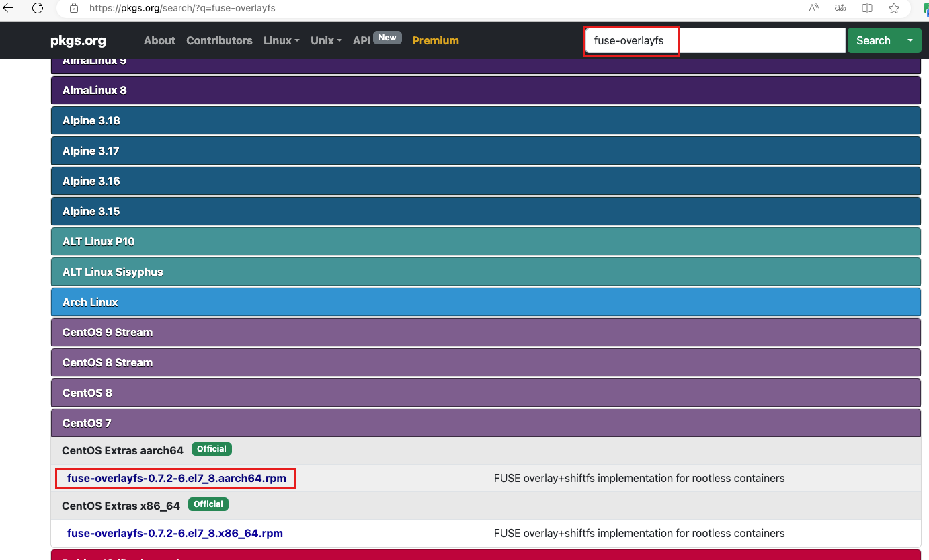The image size is (929, 560).
Task: Click the site padlock icon
Action: coord(74,9)
